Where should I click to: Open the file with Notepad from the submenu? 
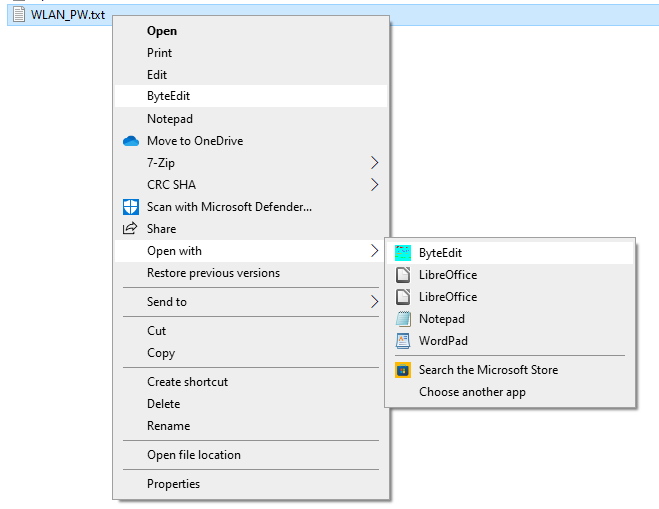[510, 319]
